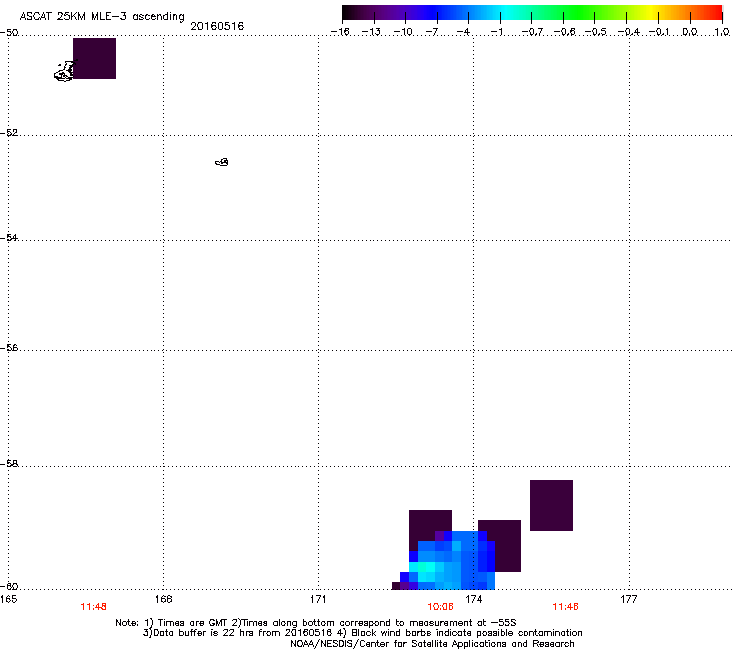Image resolution: width=740 pixels, height=650 pixels.
Task: Click the 'Times are GMT' note line
Action: coord(316,623)
